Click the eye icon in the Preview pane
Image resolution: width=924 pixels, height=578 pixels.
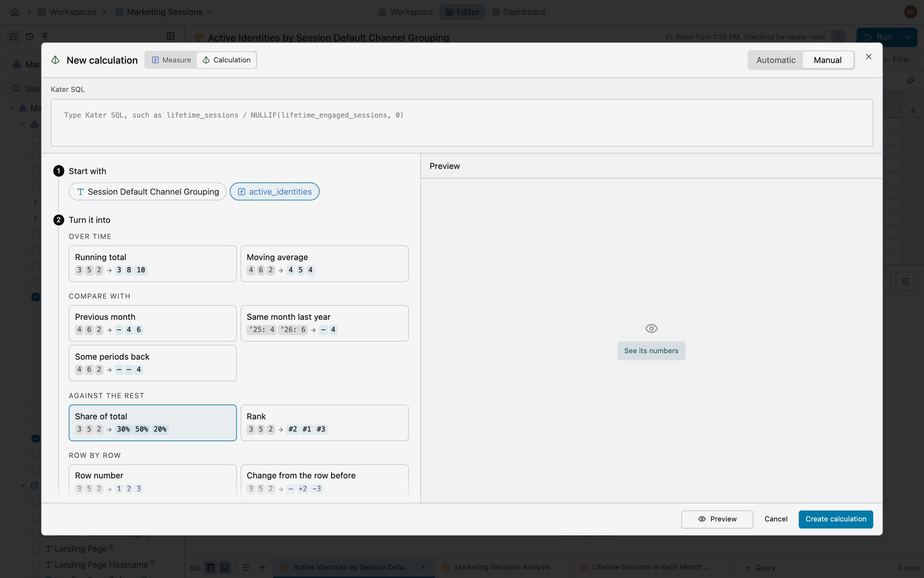[651, 328]
